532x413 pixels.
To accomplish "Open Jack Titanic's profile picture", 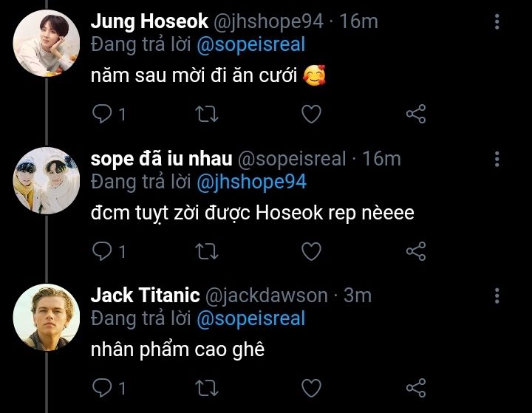I will (x=47, y=315).
